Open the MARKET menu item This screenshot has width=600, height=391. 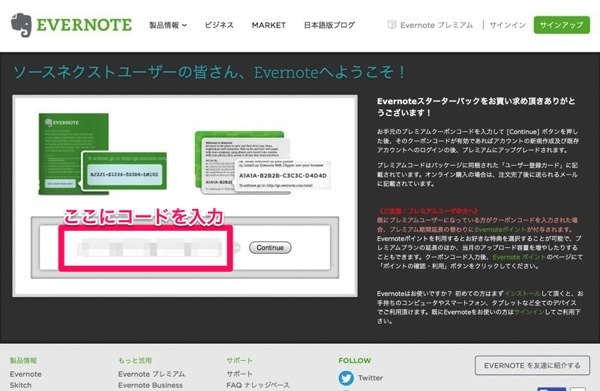click(269, 25)
